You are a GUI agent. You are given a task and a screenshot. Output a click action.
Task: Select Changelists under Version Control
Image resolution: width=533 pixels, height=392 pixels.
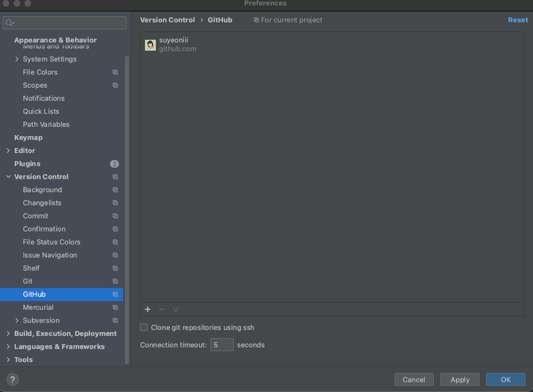pyautogui.click(x=42, y=203)
